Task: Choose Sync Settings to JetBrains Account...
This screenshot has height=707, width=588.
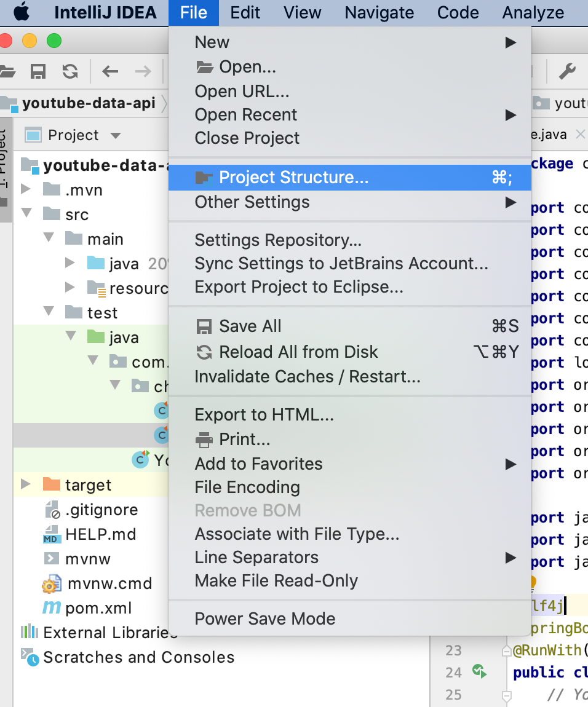Action: (x=350, y=264)
